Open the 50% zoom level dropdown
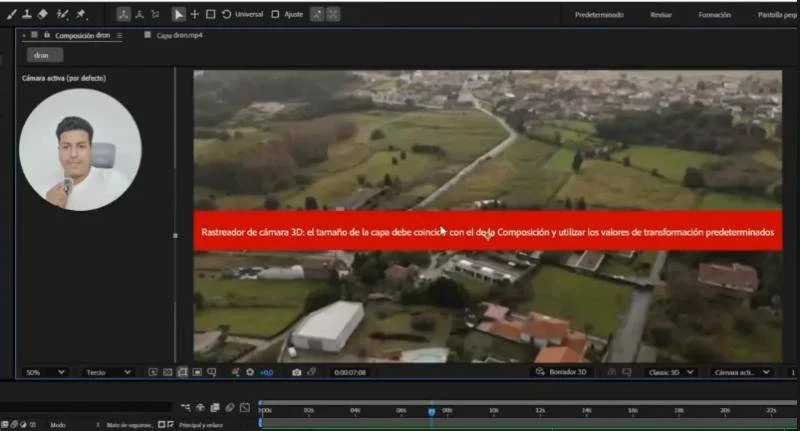Viewport: 800px width, 431px height. [x=45, y=372]
